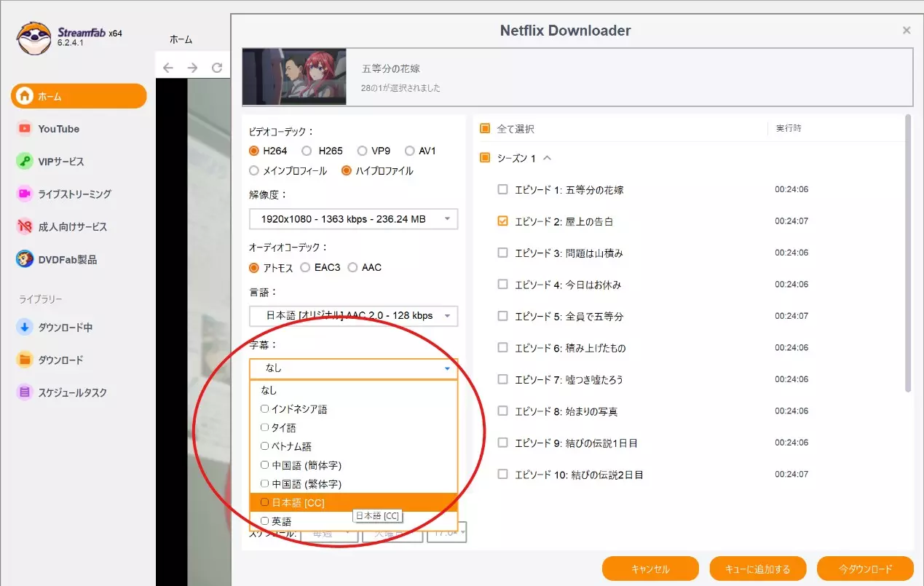Check ベトナム語 subtitle option

pyautogui.click(x=265, y=446)
